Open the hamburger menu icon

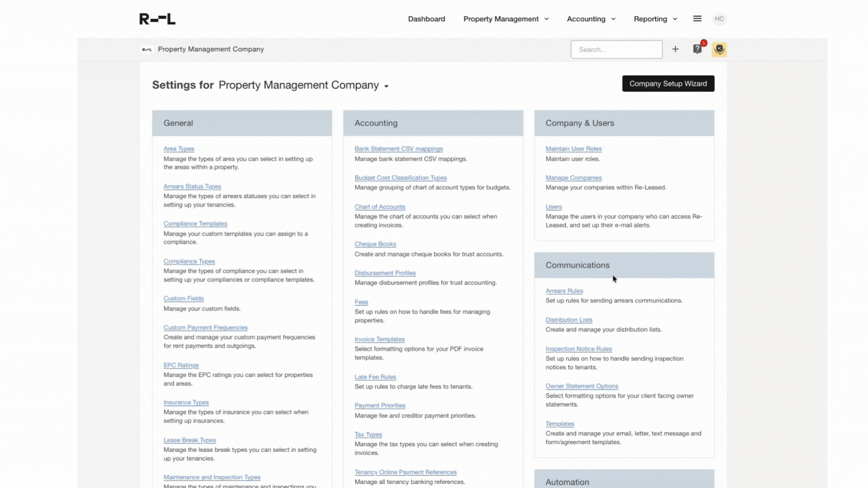point(697,19)
